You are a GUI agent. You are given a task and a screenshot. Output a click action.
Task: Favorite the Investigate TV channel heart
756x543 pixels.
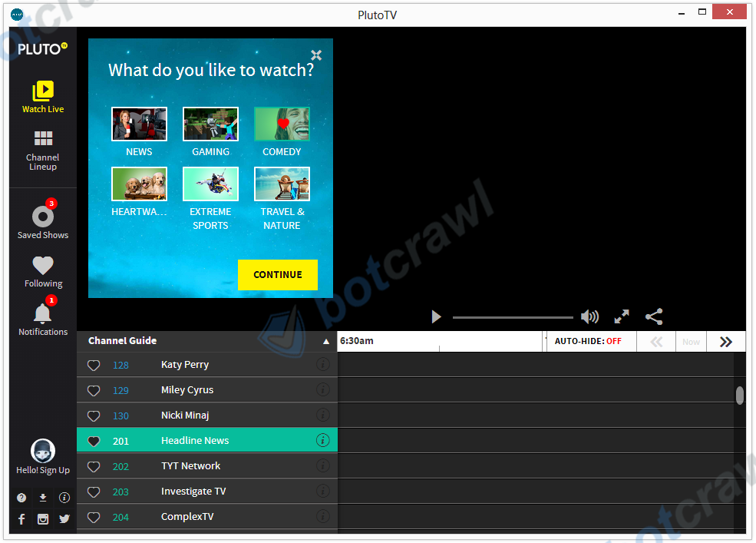point(94,492)
